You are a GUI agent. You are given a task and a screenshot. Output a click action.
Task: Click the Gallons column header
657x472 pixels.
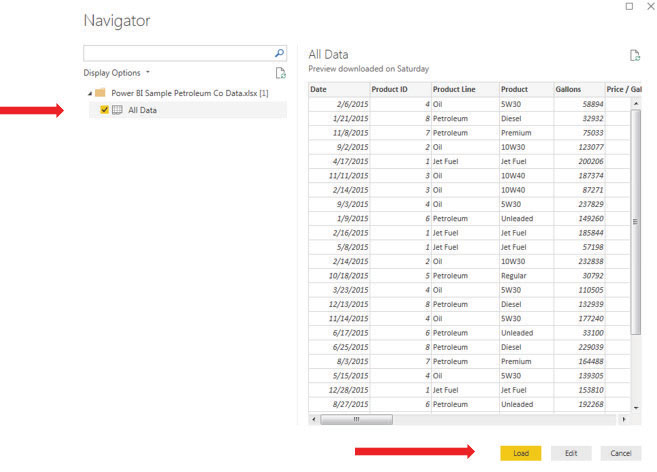(x=568, y=89)
